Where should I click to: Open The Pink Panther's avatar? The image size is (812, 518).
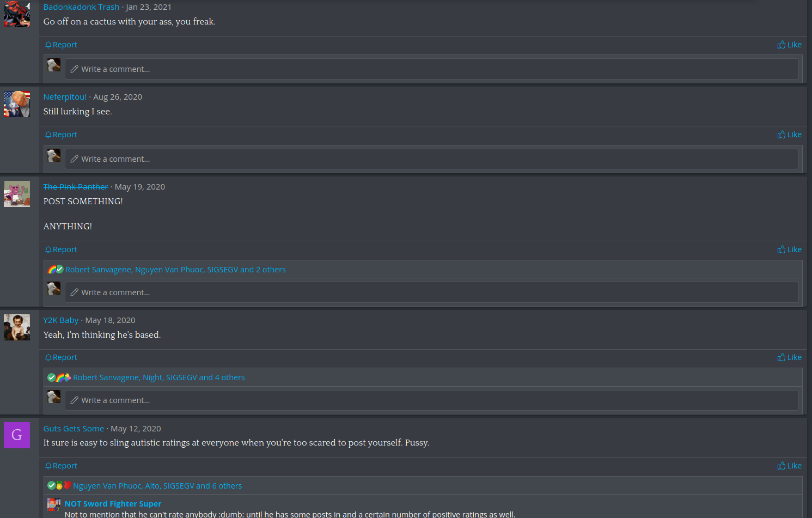click(17, 194)
